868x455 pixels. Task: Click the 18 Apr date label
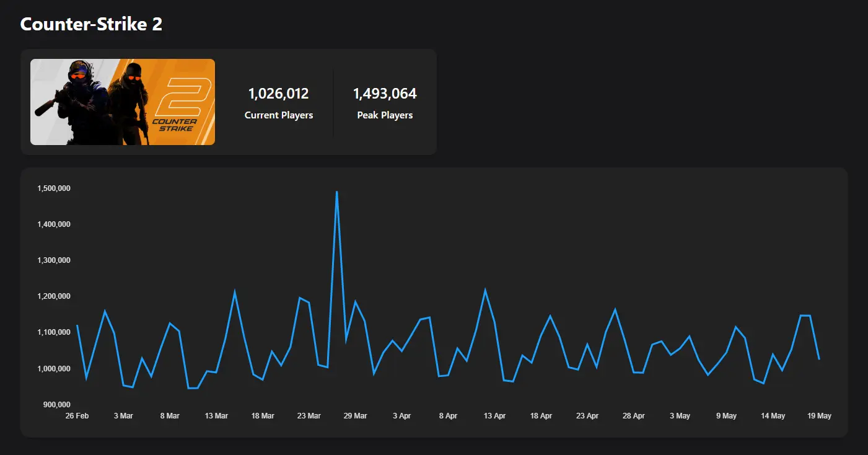pos(541,416)
